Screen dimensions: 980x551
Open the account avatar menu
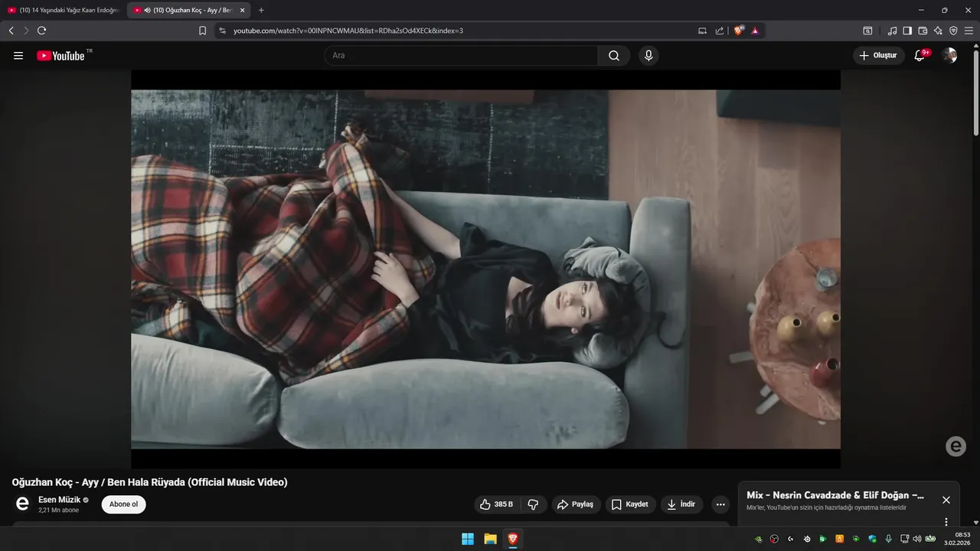tap(949, 55)
